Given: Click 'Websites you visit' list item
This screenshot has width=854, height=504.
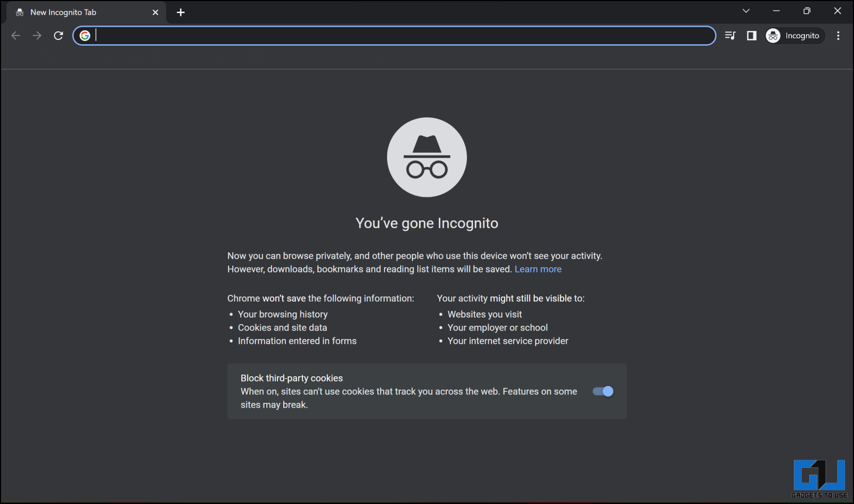Looking at the screenshot, I should pos(485,315).
